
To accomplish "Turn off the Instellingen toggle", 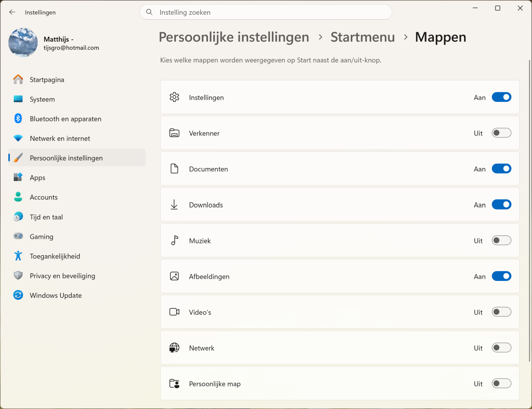I will pos(501,97).
